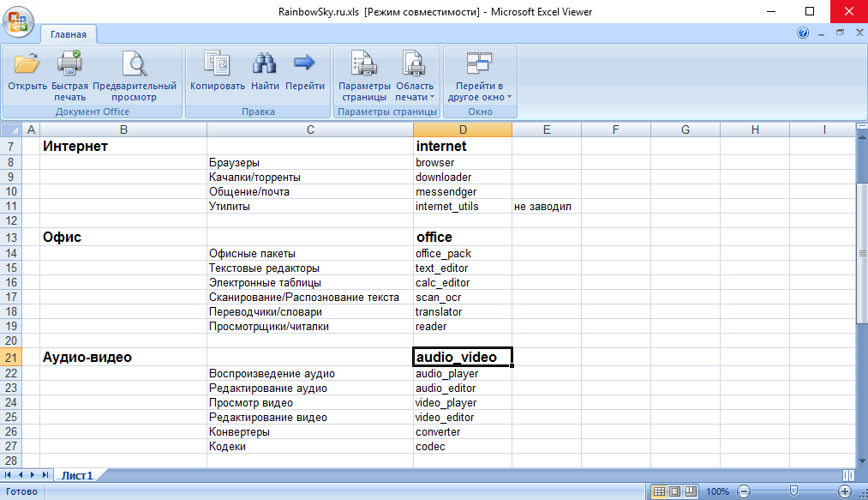Select cell scan_ocr
This screenshot has height=500, width=868.
tap(463, 297)
